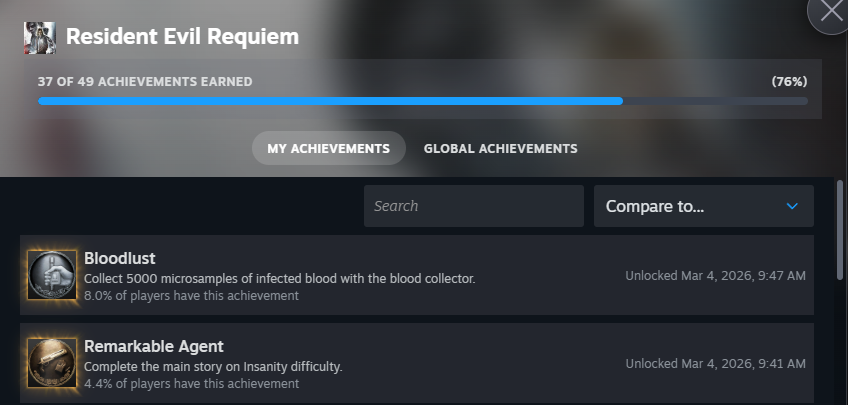
Task: Click the Resident Evil Requiem title
Action: pos(182,38)
